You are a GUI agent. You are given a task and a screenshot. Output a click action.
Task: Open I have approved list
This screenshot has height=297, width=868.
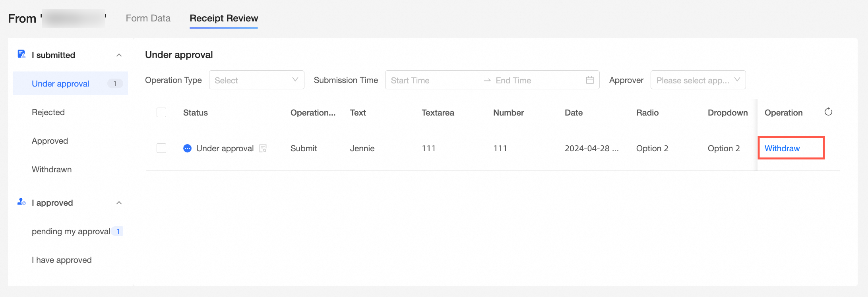62,260
